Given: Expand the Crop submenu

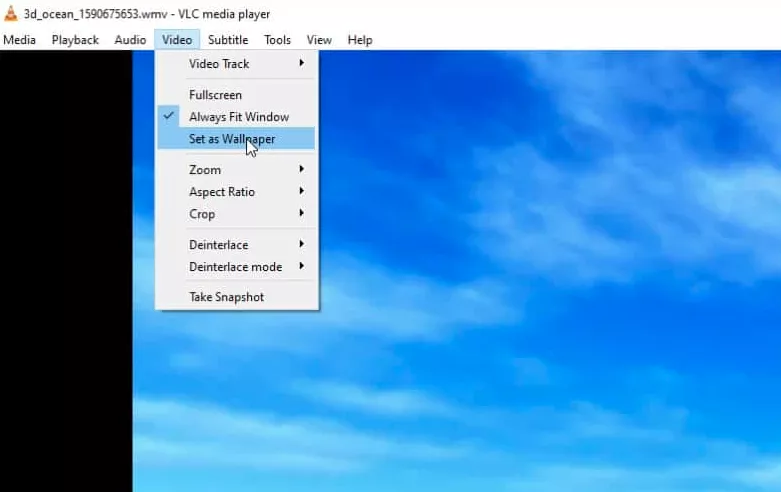Looking at the screenshot, I should click(x=236, y=214).
